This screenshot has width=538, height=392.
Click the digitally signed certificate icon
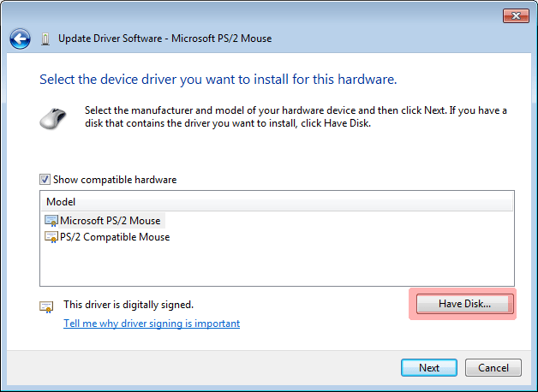[46, 306]
